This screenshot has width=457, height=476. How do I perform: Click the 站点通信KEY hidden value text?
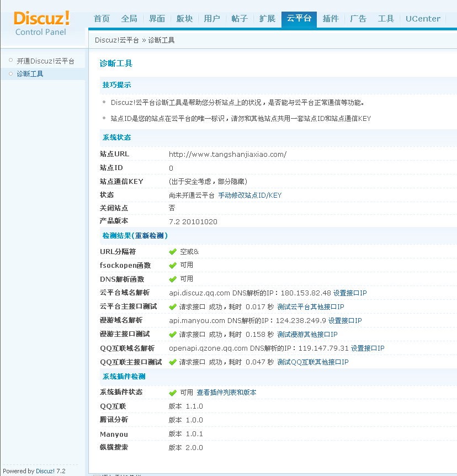pos(208,182)
